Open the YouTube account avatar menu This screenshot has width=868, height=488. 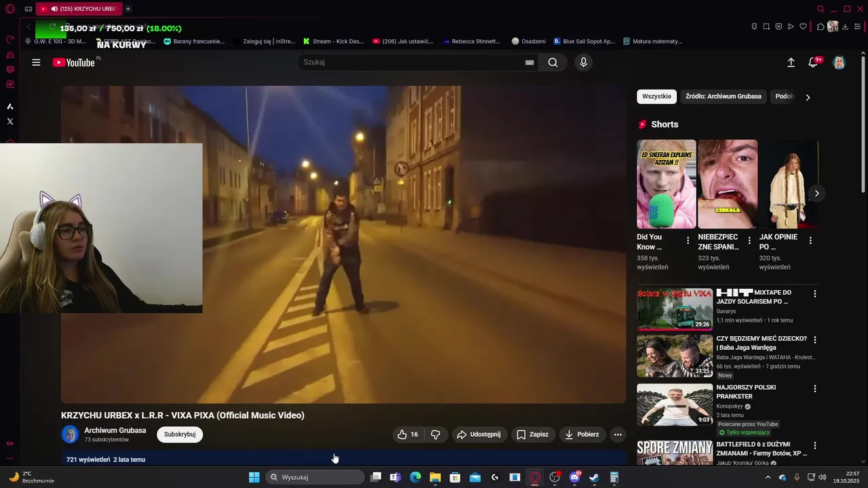[840, 62]
